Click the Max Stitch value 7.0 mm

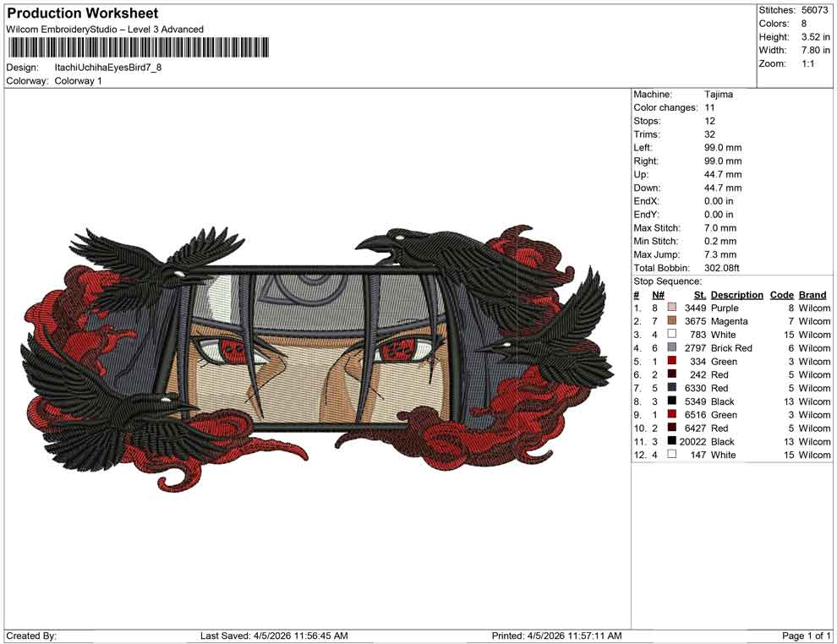[720, 228]
